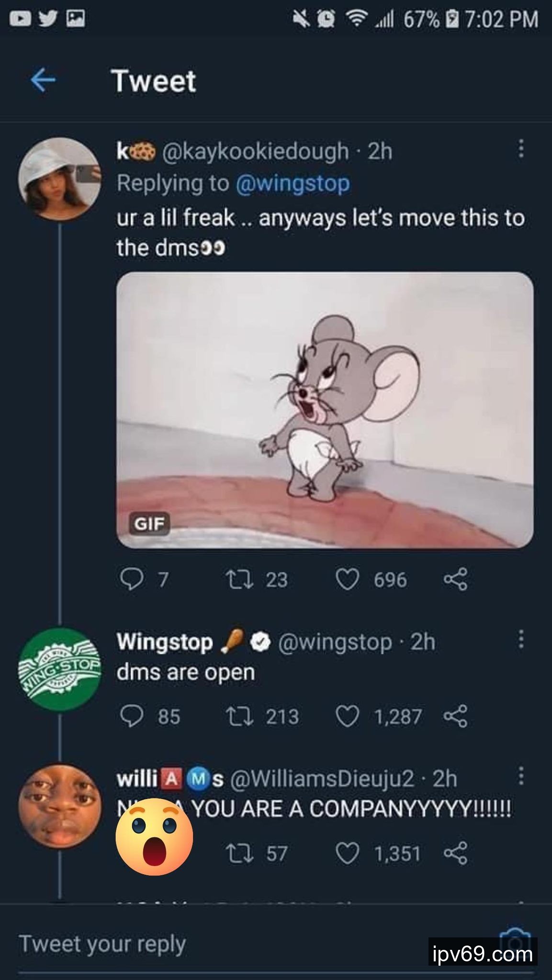Viewport: 552px width, 980px height.
Task: Open Wingstop's profile from display name
Action: pos(165,642)
